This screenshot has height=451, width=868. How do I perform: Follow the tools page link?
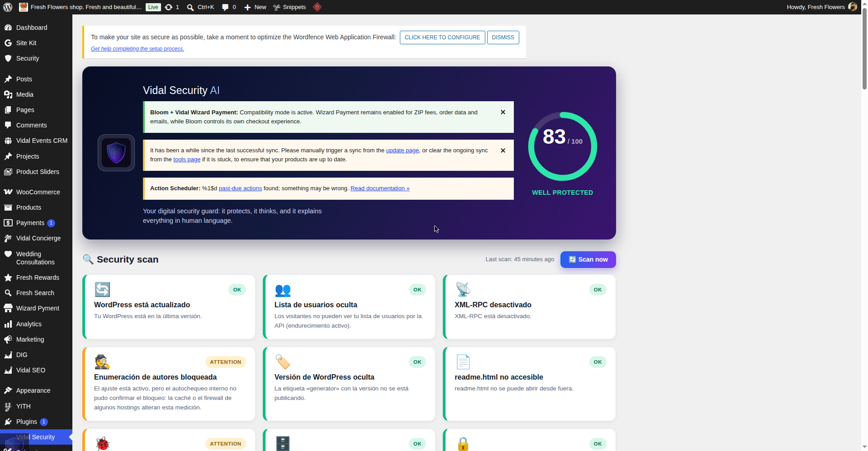[x=187, y=160]
